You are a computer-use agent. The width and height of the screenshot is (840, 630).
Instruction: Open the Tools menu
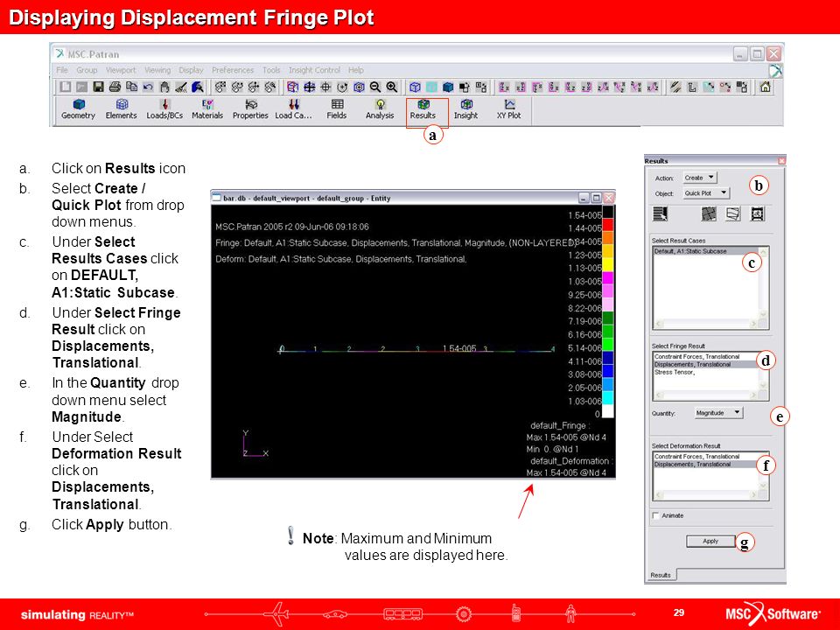271,70
